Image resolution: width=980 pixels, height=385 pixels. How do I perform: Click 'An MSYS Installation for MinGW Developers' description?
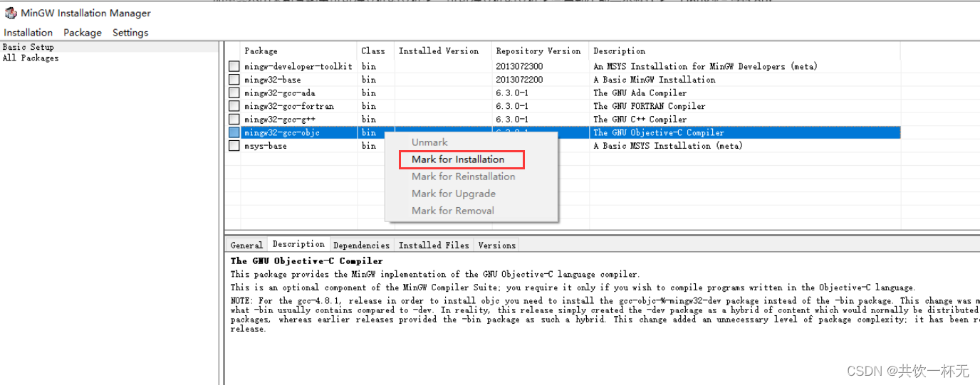(x=706, y=66)
